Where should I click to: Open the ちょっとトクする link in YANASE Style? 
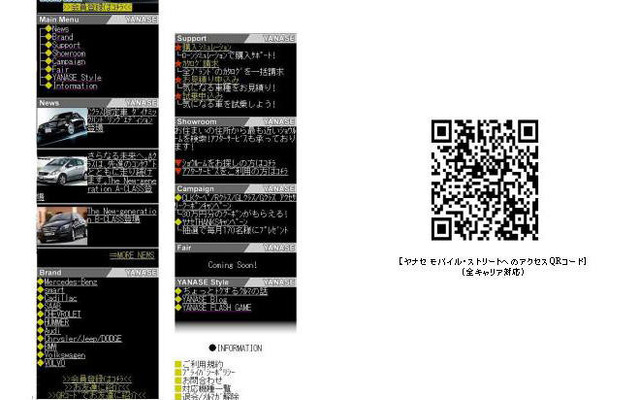(x=224, y=291)
